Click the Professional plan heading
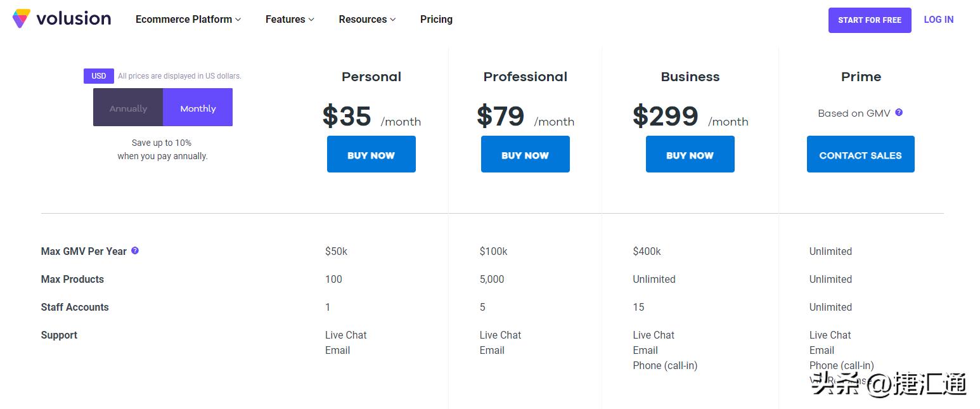The image size is (980, 409). tap(525, 77)
